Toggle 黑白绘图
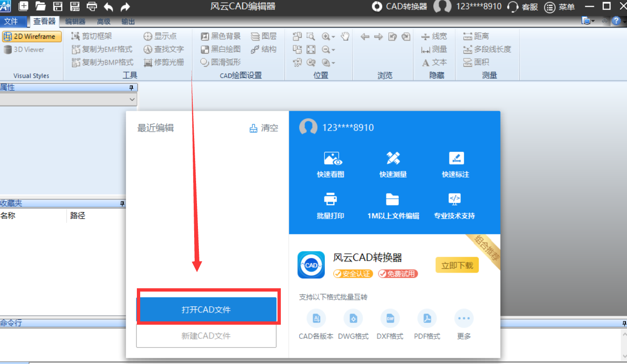Viewport: 627px width, 364px height. tap(221, 49)
